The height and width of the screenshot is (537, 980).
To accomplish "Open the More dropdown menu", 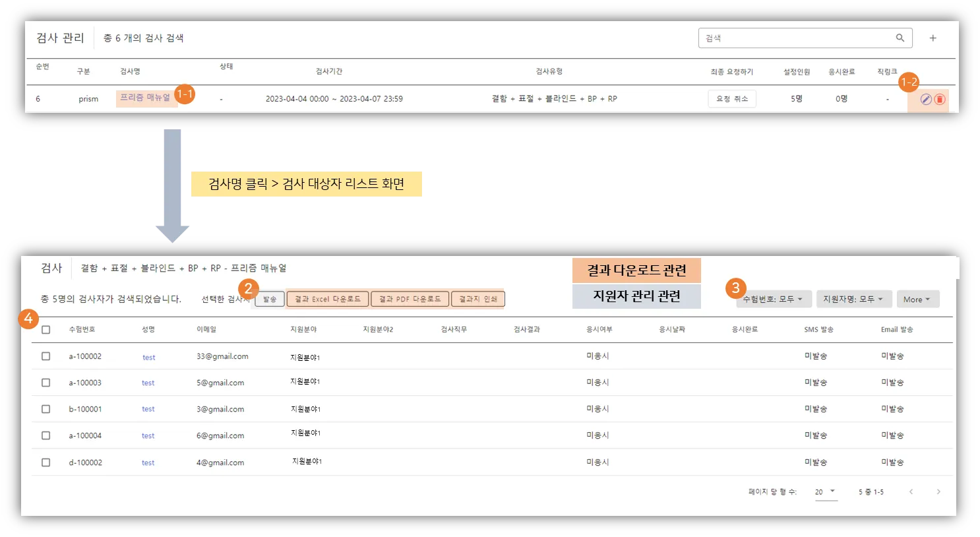I will pyautogui.click(x=917, y=300).
